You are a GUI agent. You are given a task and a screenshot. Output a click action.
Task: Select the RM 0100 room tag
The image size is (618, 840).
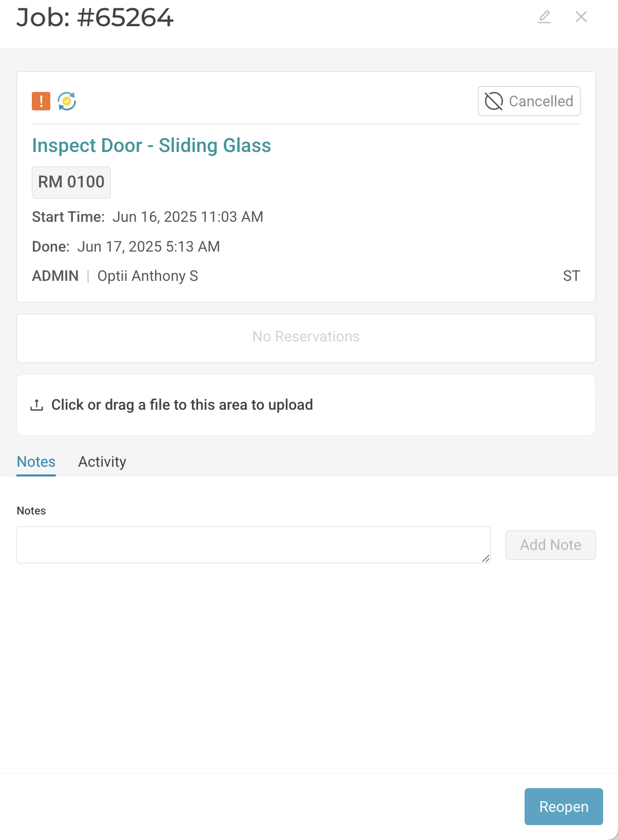coord(71,182)
